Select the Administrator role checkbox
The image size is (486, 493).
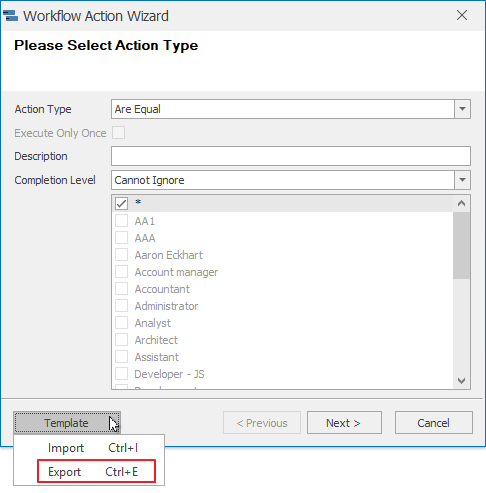point(121,306)
